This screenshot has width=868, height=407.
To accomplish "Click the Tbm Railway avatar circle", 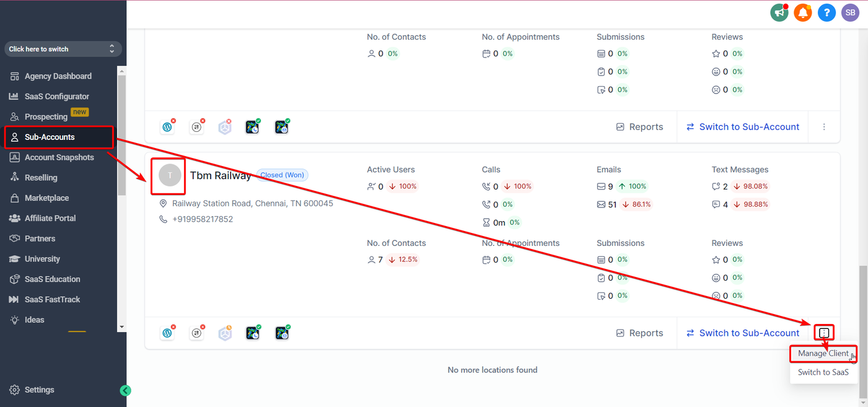I will pyautogui.click(x=170, y=175).
